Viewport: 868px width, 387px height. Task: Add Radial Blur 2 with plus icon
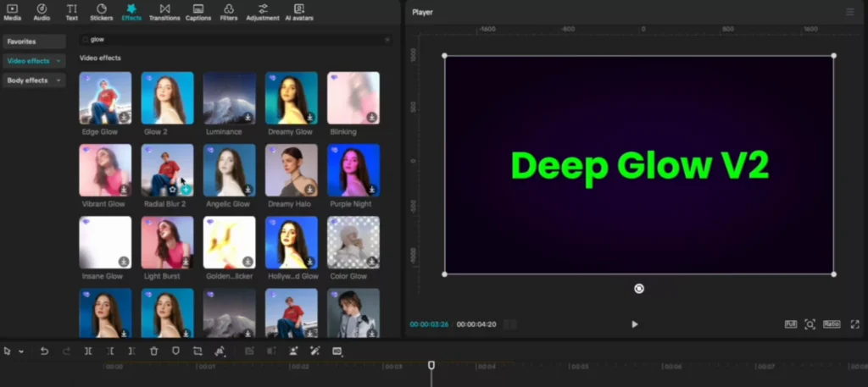click(x=186, y=190)
